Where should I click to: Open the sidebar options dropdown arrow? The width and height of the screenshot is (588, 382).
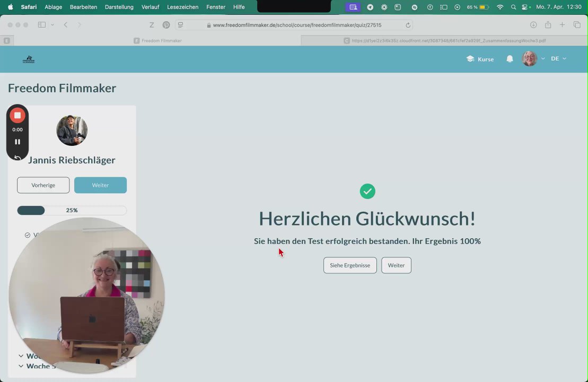[52, 25]
